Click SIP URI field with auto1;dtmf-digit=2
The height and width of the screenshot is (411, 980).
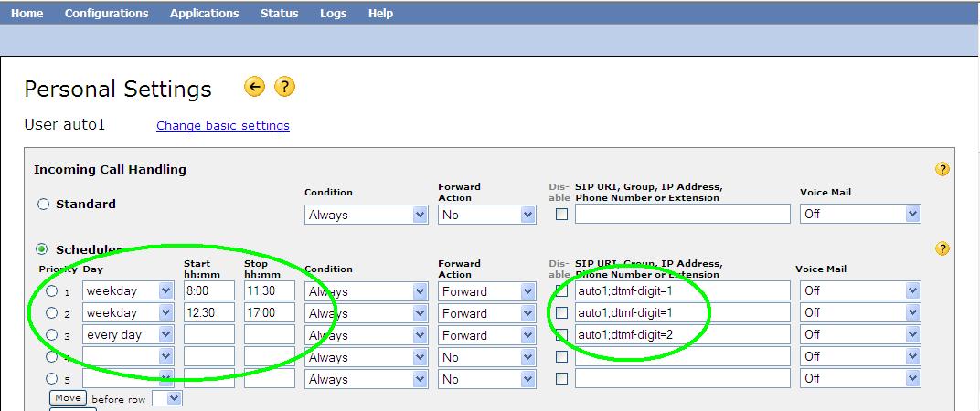tap(682, 335)
